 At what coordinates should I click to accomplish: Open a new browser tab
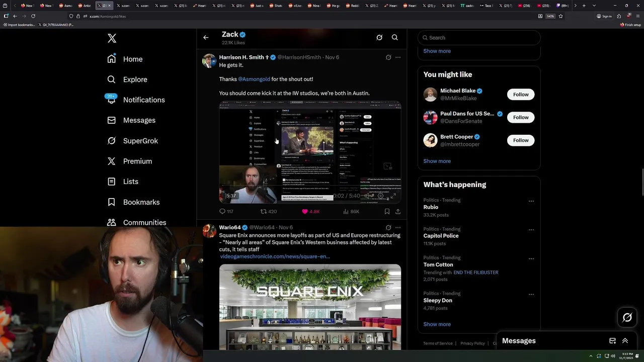coord(584,6)
